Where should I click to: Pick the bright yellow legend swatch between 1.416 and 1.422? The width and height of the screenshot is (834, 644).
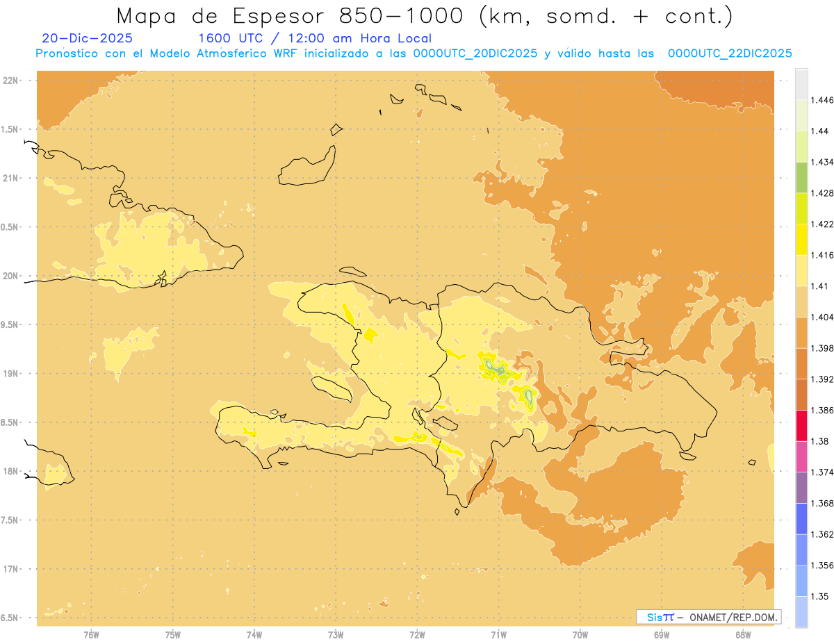click(801, 240)
